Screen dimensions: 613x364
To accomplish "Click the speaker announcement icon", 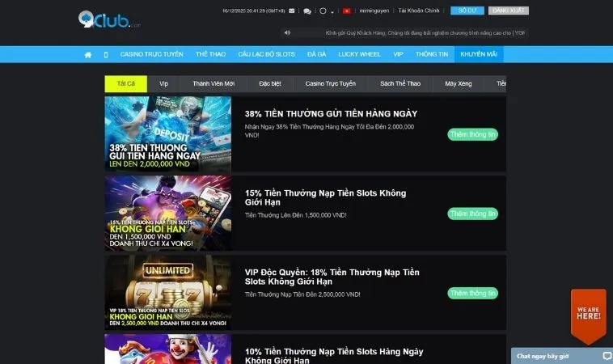I will click(x=287, y=33).
